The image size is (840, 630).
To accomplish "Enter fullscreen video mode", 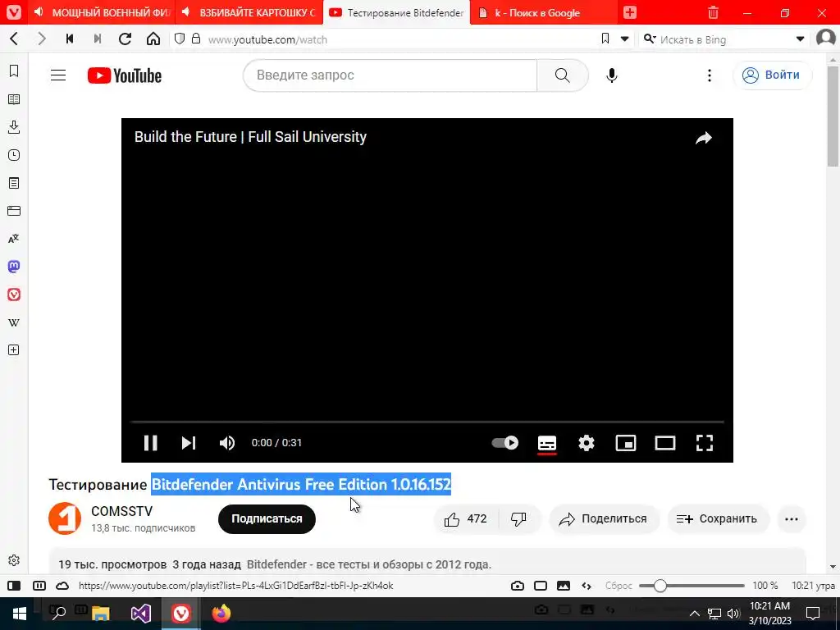I will point(705,443).
